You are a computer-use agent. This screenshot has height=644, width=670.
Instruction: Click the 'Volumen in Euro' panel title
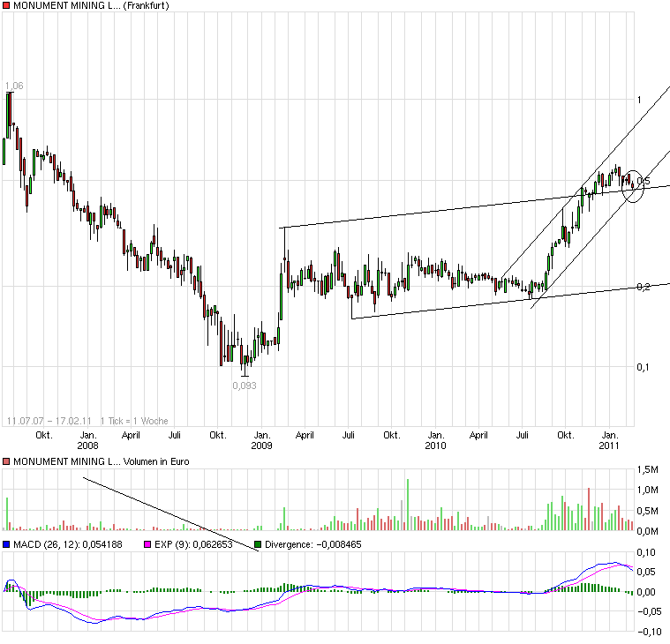[x=156, y=461]
